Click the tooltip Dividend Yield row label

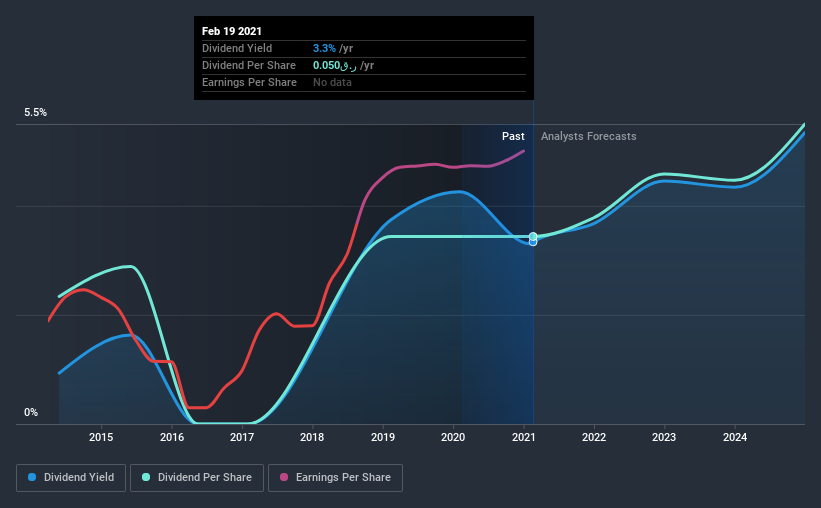pyautogui.click(x=237, y=48)
